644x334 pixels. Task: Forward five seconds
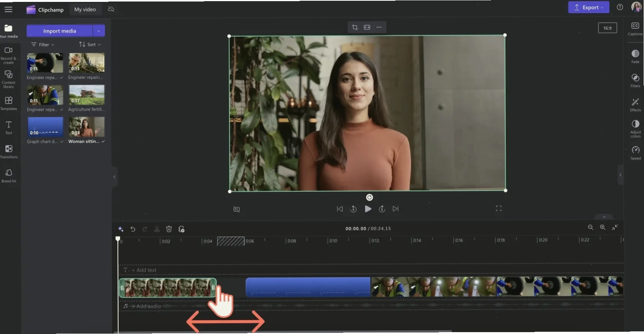tap(382, 209)
